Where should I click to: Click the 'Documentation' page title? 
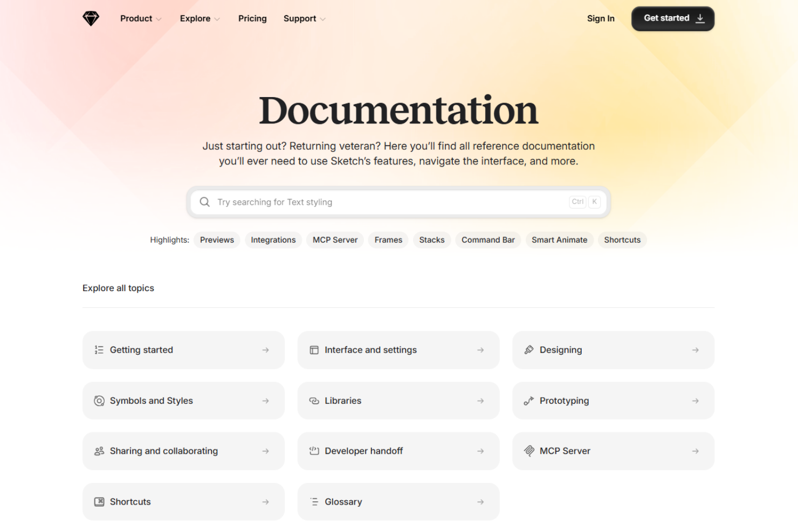click(398, 110)
